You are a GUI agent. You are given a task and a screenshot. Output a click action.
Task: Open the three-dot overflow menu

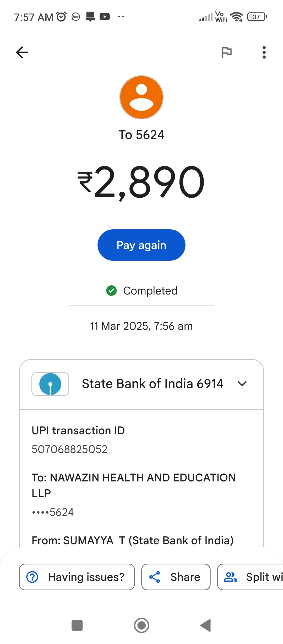[264, 52]
